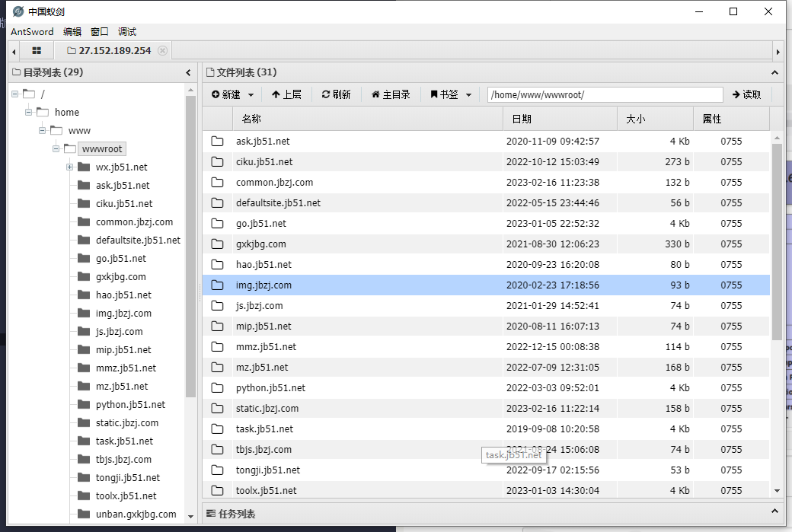
Task: Click folder icon of unban.gxkjbg.com tree item
Action: tap(84, 514)
